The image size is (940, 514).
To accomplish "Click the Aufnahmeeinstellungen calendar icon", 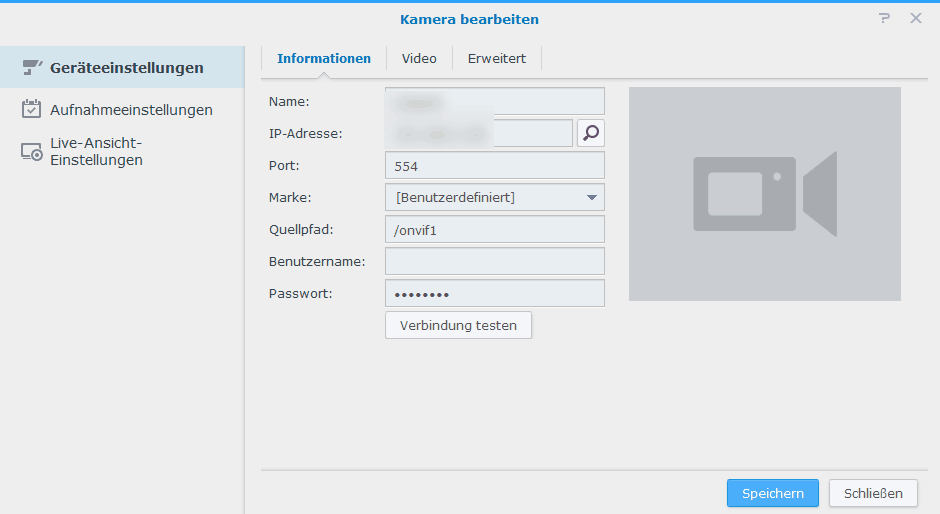I will 32,109.
